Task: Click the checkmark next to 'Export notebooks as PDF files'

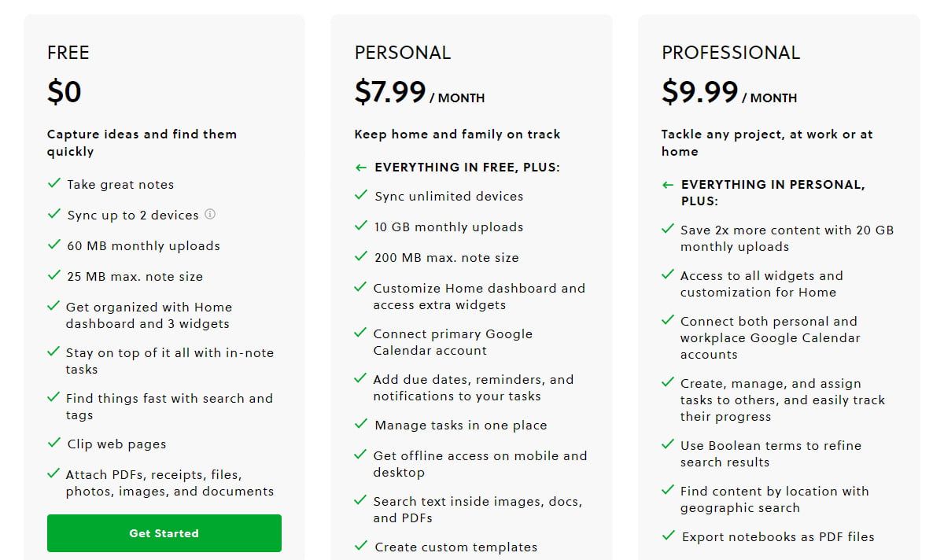Action: coord(667,536)
